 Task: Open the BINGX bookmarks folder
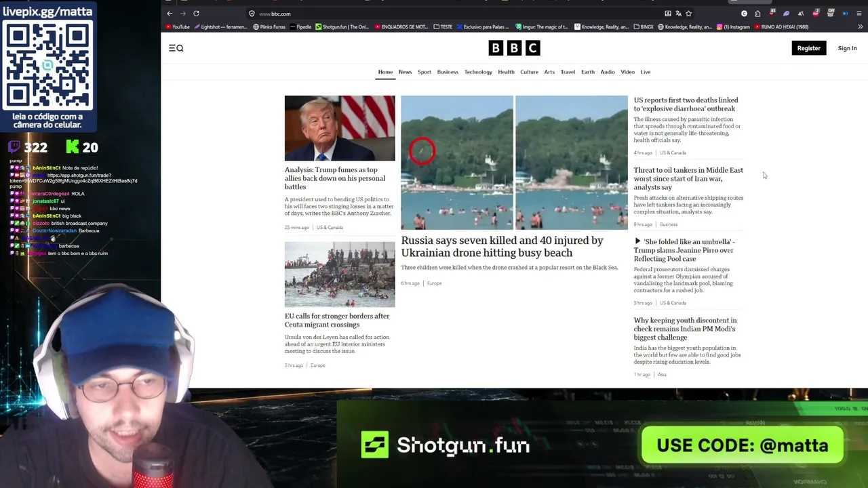tap(644, 27)
